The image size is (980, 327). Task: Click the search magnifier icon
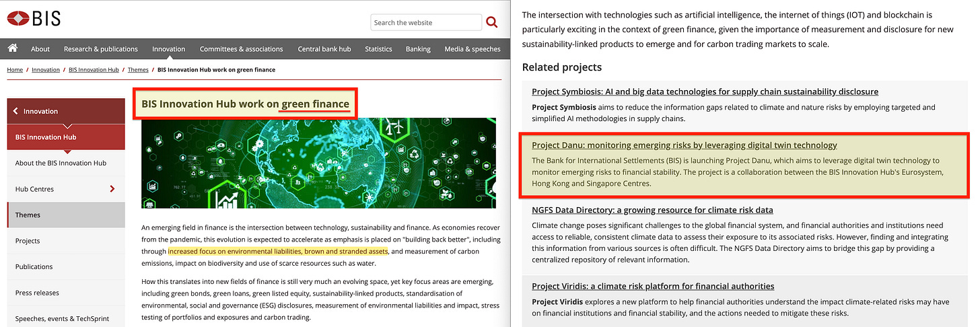[x=492, y=22]
